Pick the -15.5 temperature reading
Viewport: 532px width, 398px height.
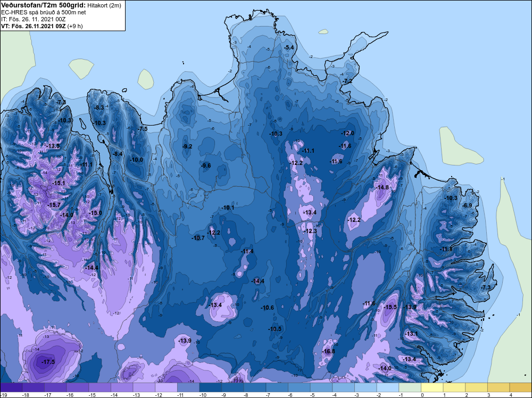390,307
